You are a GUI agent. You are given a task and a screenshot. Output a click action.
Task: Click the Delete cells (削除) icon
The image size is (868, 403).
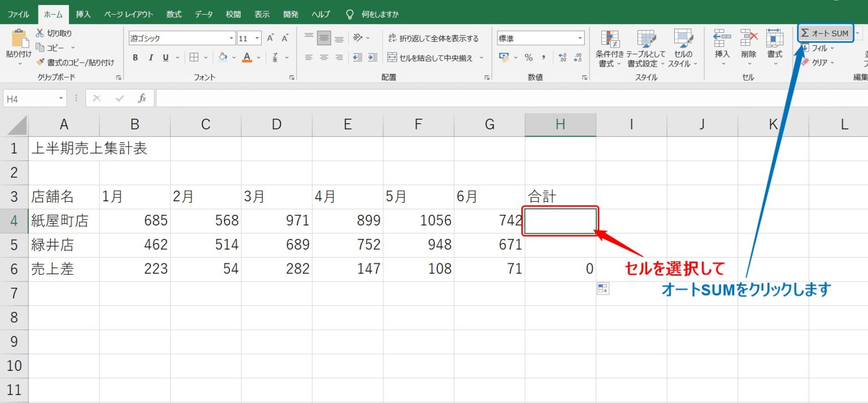[749, 38]
